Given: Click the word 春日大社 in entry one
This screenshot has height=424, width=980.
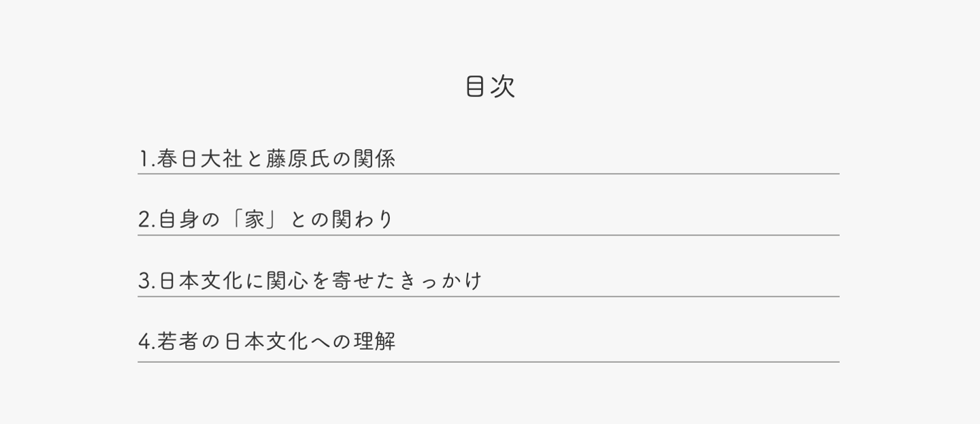Looking at the screenshot, I should [199, 160].
